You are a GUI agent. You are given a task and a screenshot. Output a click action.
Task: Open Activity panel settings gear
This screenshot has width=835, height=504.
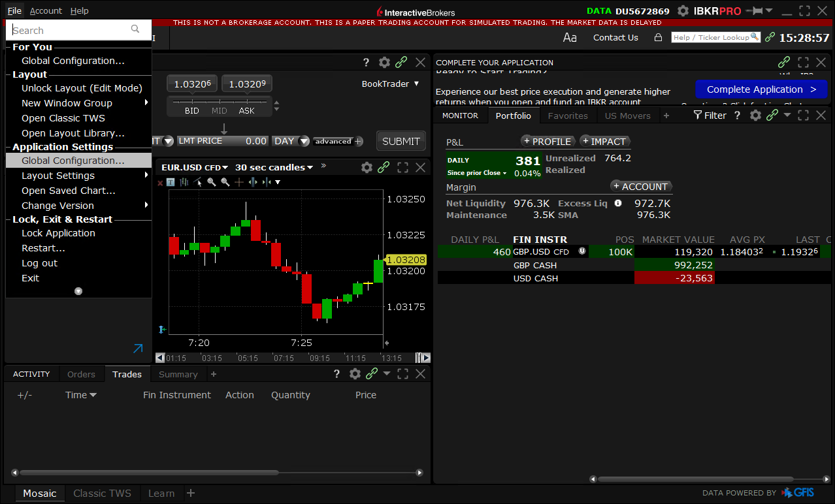[355, 373]
